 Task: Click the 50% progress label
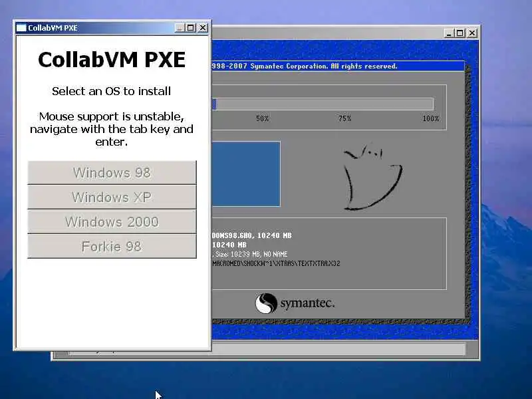(262, 118)
